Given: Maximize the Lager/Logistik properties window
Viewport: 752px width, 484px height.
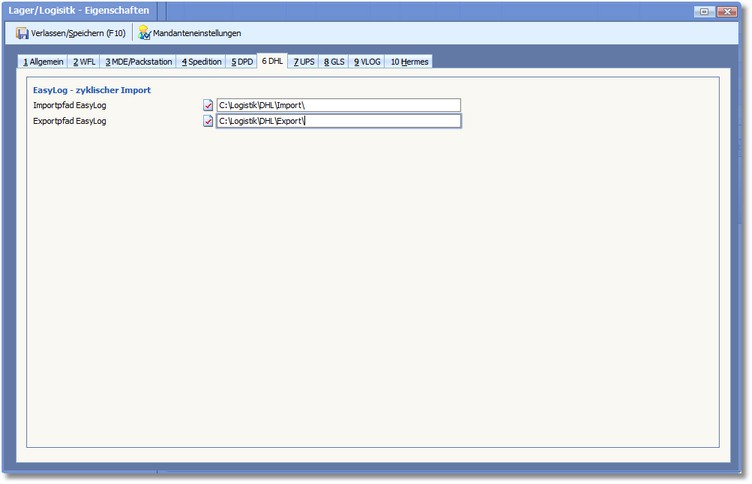Looking at the screenshot, I should [705, 11].
